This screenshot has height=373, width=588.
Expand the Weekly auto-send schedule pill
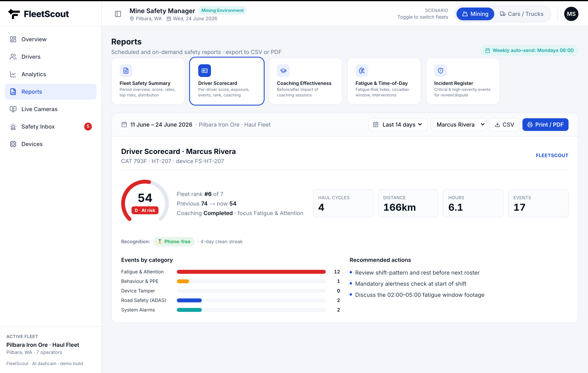[529, 51]
